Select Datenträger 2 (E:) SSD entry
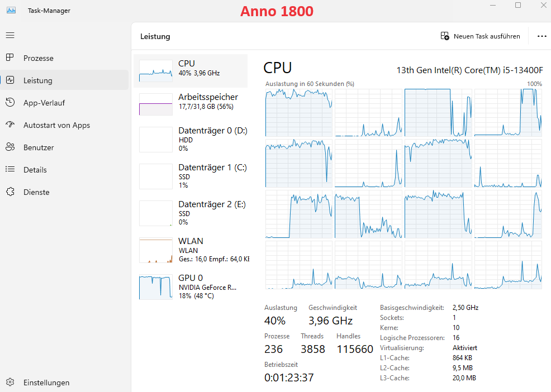Image resolution: width=551 pixels, height=392 pixels. pyautogui.click(x=191, y=213)
